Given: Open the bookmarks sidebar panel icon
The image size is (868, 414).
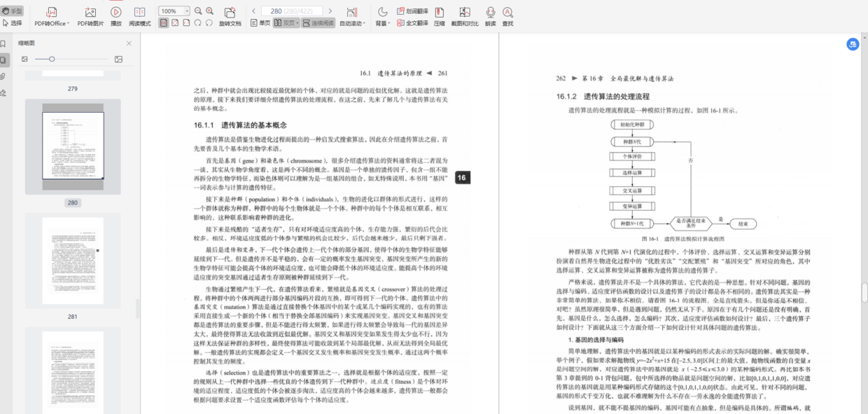Looking at the screenshot, I should coord(4,44).
